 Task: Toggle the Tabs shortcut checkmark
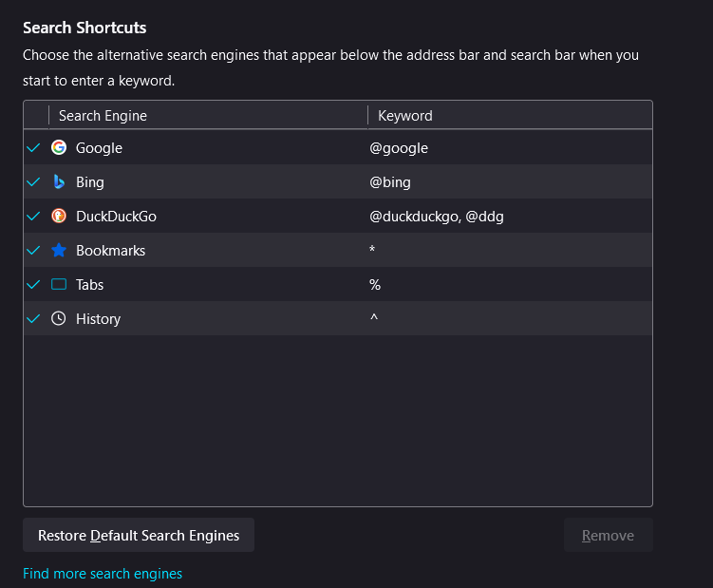(x=34, y=285)
